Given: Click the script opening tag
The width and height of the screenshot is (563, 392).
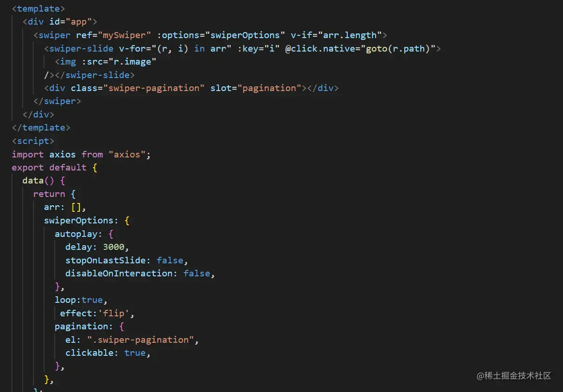Looking at the screenshot, I should click(x=33, y=141).
